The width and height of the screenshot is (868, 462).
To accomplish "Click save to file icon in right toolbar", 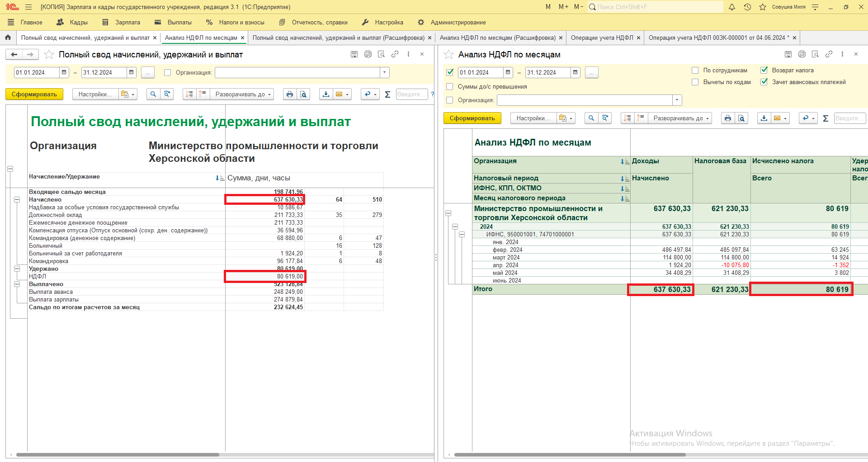I will 764,118.
